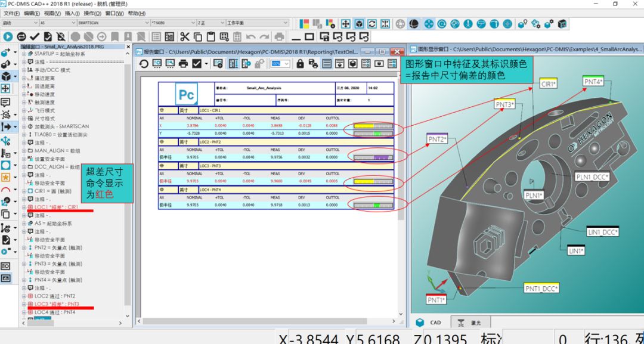Select the LOC1 超差 CIR1 tree item
This screenshot has width=644, height=344.
56,207
